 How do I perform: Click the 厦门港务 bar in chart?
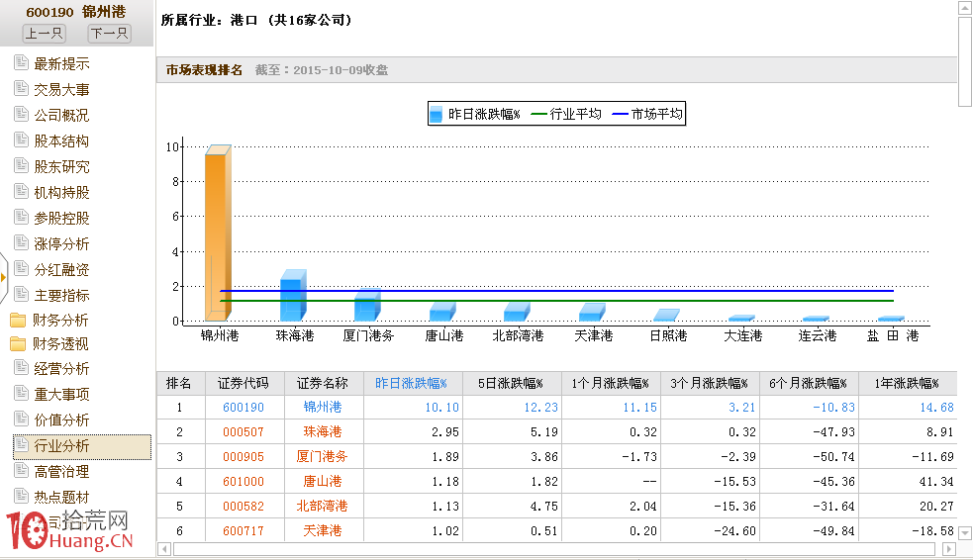pyautogui.click(x=367, y=305)
